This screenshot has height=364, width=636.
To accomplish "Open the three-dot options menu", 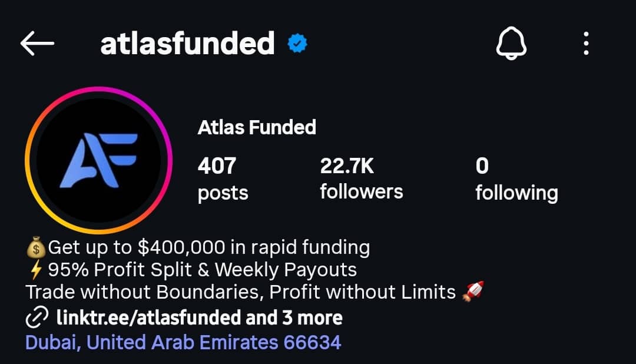I will click(585, 44).
